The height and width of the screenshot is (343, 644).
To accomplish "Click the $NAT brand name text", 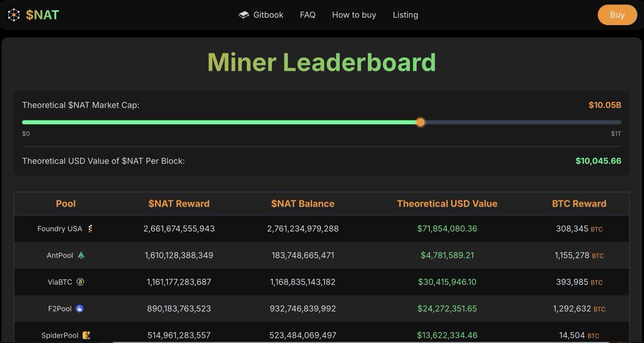I will click(42, 15).
